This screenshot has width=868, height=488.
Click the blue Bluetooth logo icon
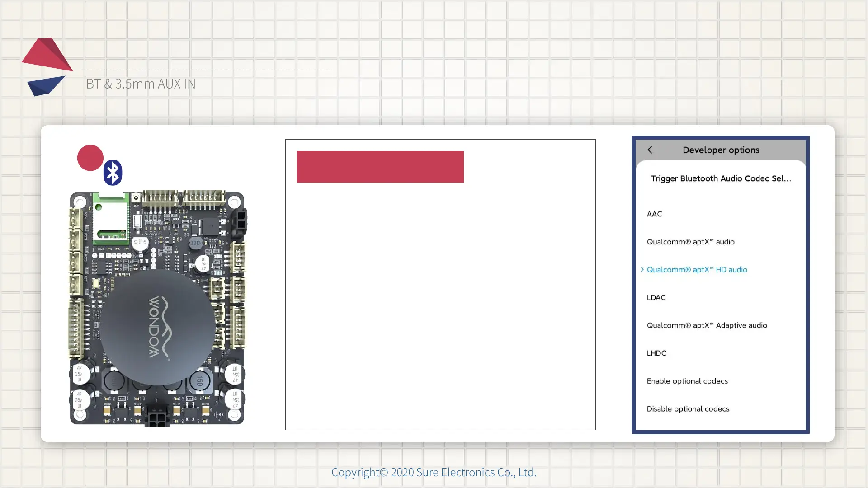(x=113, y=173)
